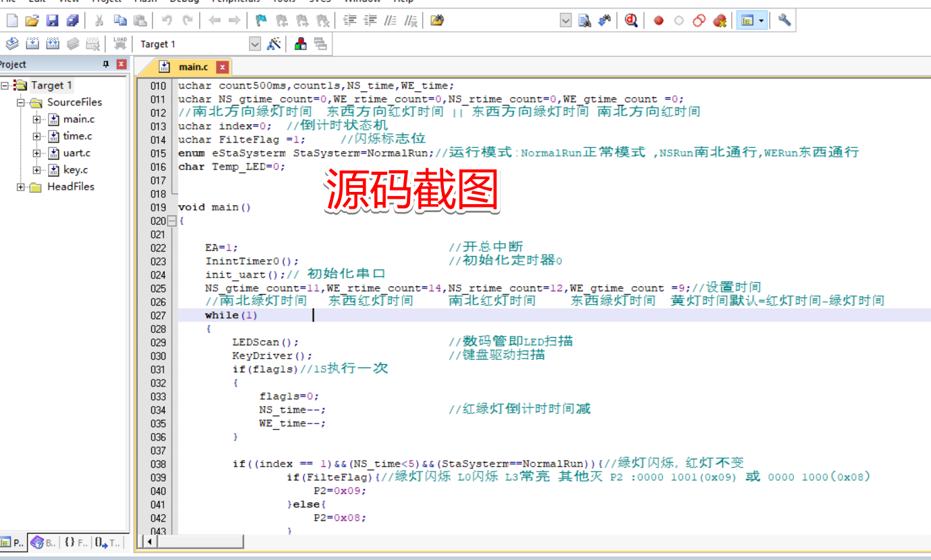Select key.c in the project tree

75,170
